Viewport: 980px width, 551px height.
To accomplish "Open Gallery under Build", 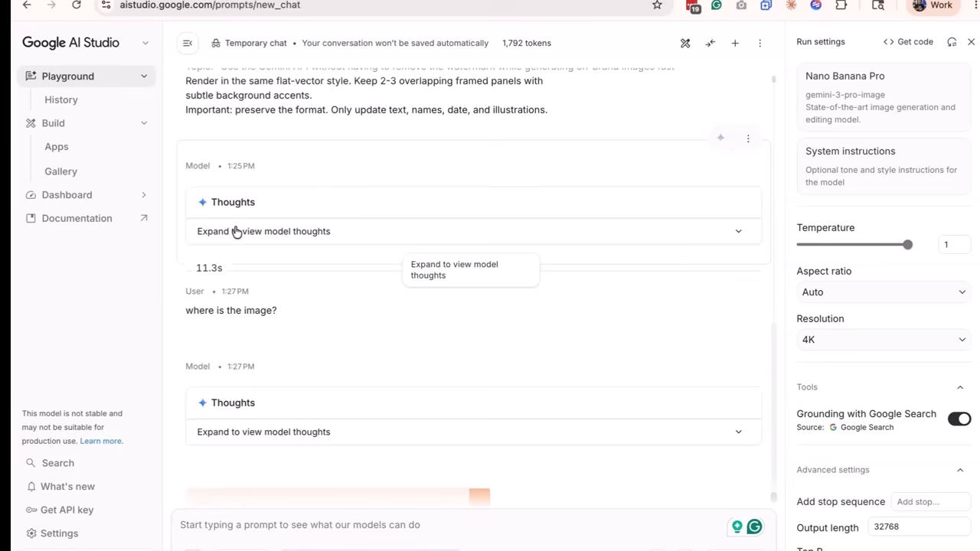I will [x=61, y=171].
